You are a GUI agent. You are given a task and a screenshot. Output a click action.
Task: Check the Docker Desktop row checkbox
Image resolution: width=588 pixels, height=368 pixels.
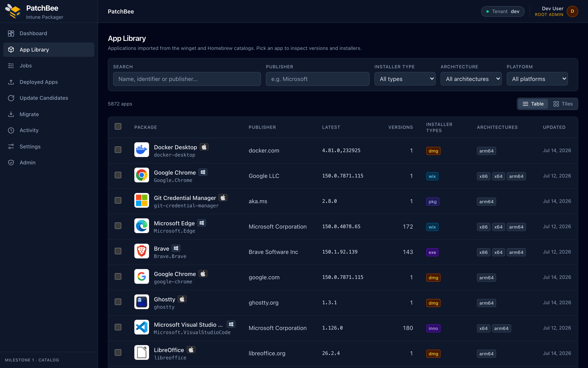(118, 150)
